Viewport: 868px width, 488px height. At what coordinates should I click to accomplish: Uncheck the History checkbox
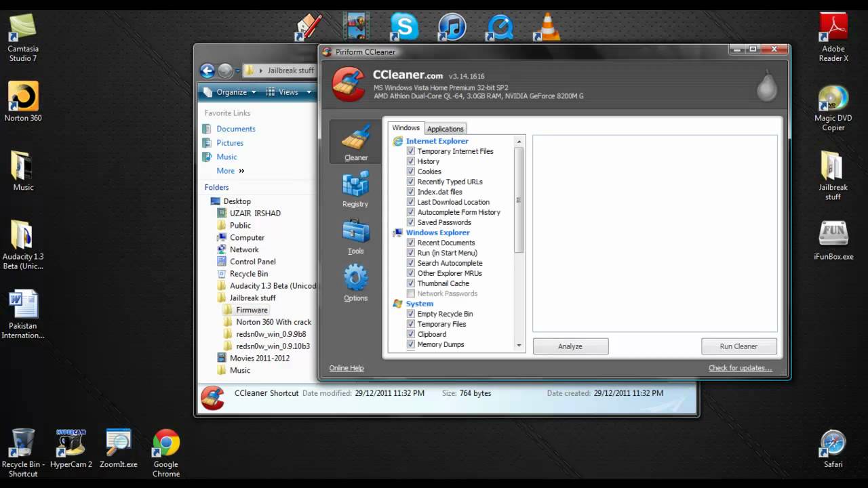411,161
